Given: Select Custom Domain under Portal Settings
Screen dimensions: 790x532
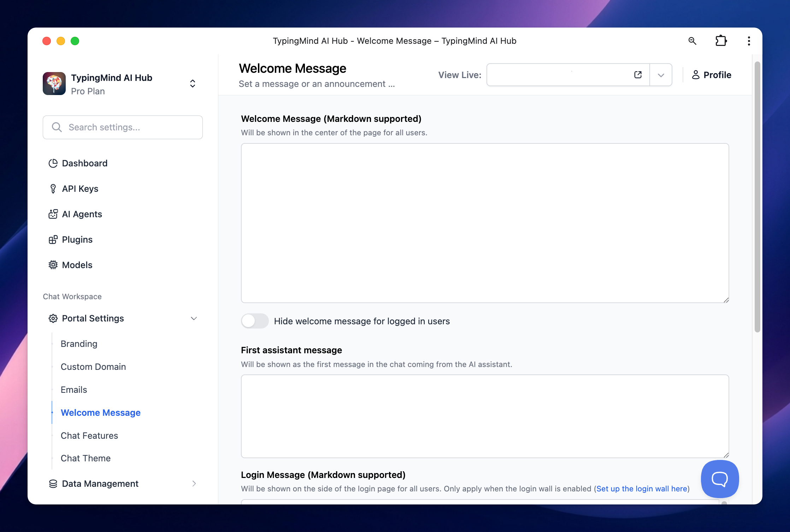Looking at the screenshot, I should tap(93, 367).
